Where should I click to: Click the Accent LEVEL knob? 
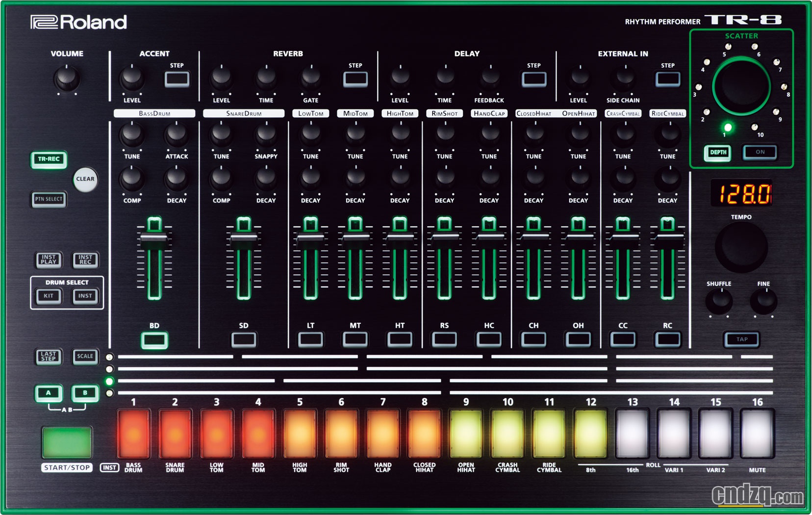132,78
